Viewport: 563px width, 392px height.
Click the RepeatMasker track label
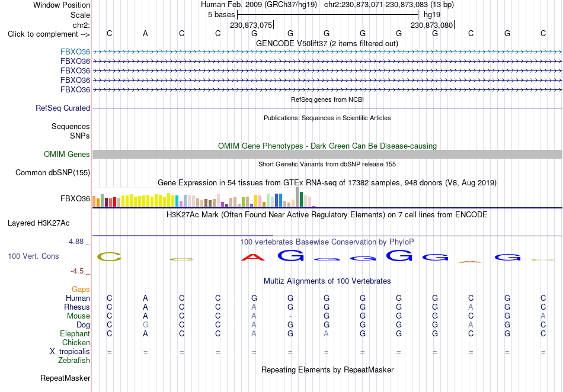coord(65,378)
